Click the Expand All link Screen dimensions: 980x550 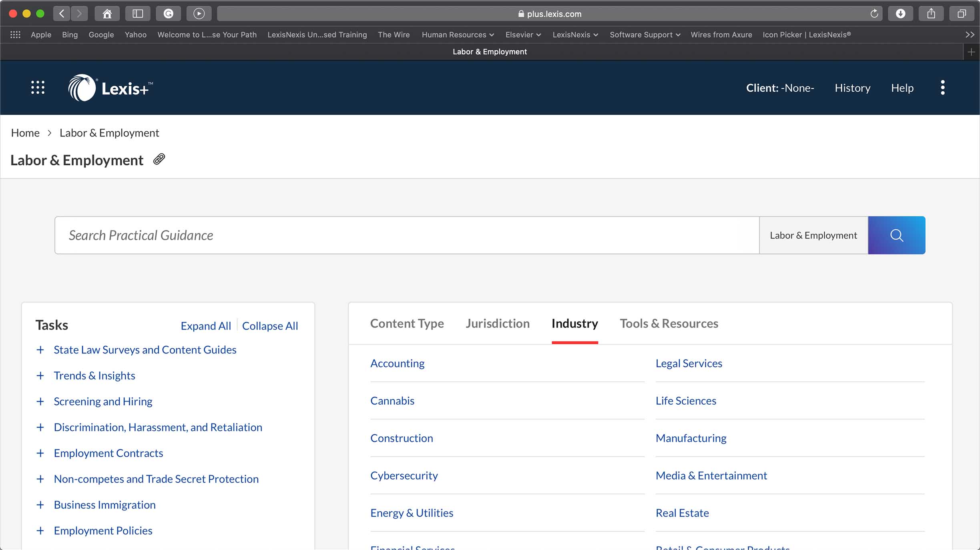[206, 326]
